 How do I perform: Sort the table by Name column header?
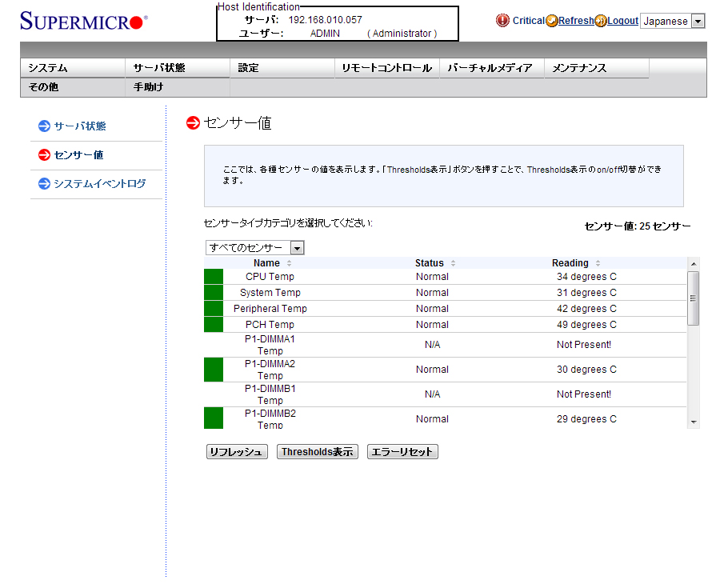266,263
